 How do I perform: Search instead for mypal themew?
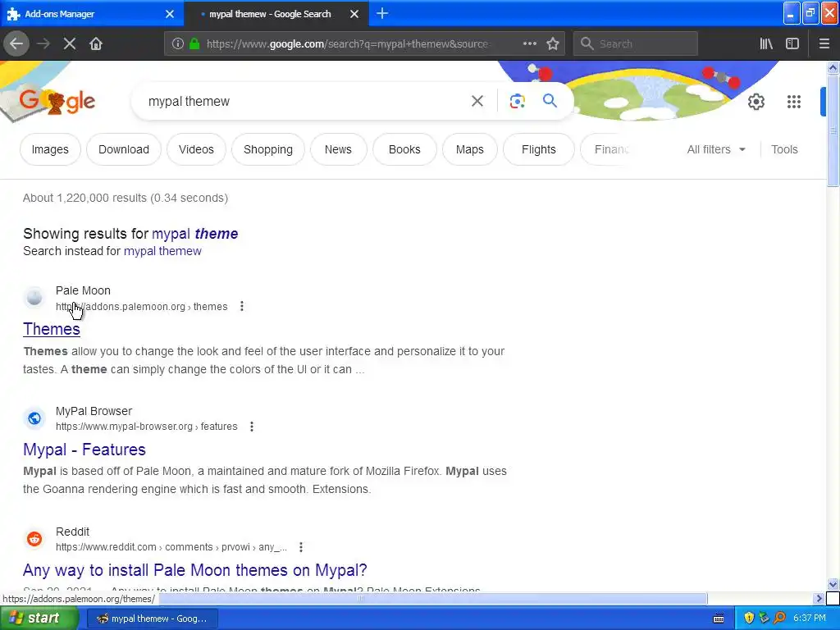[x=162, y=251]
